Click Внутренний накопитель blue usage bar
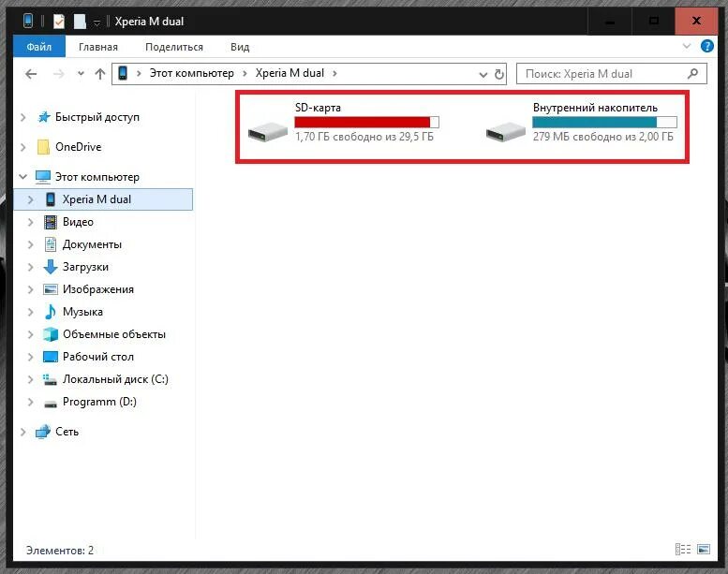The height and width of the screenshot is (574, 728). click(604, 123)
